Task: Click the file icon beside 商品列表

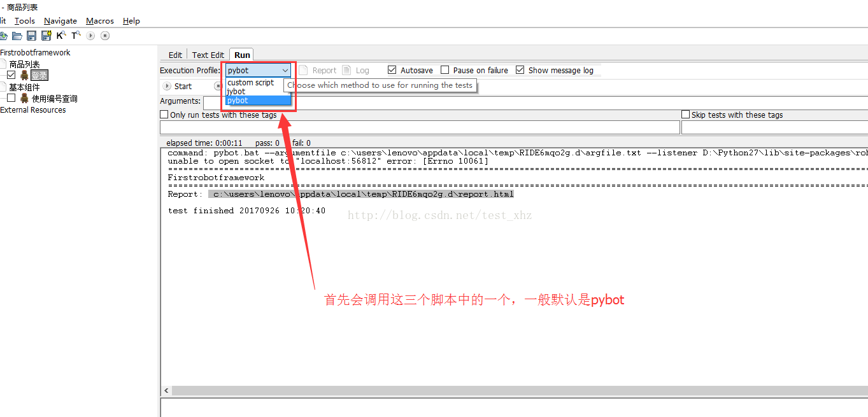Action: [3, 64]
